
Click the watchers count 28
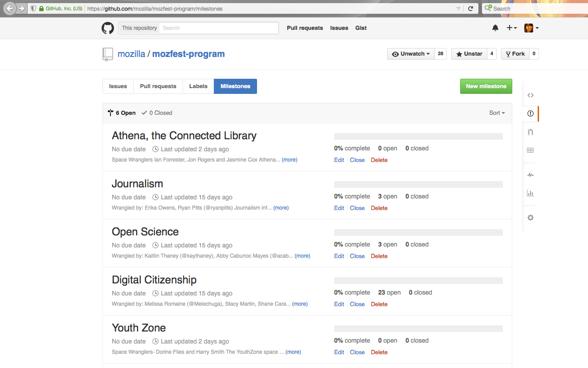pos(441,54)
